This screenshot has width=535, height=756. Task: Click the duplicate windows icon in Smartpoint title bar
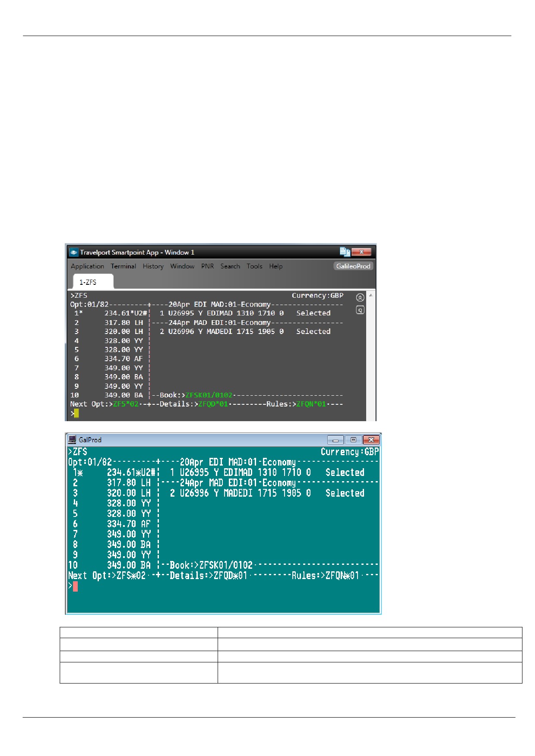pos(345,252)
